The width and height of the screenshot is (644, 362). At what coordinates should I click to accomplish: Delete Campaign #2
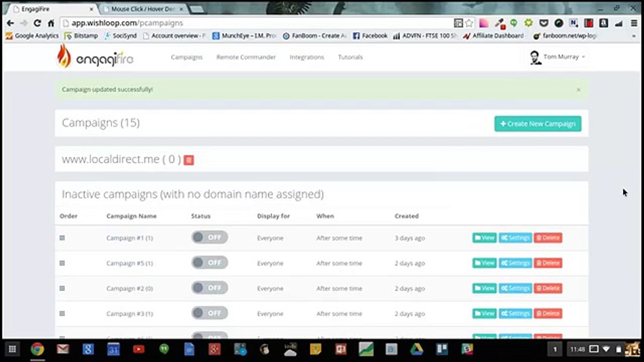[548, 288]
